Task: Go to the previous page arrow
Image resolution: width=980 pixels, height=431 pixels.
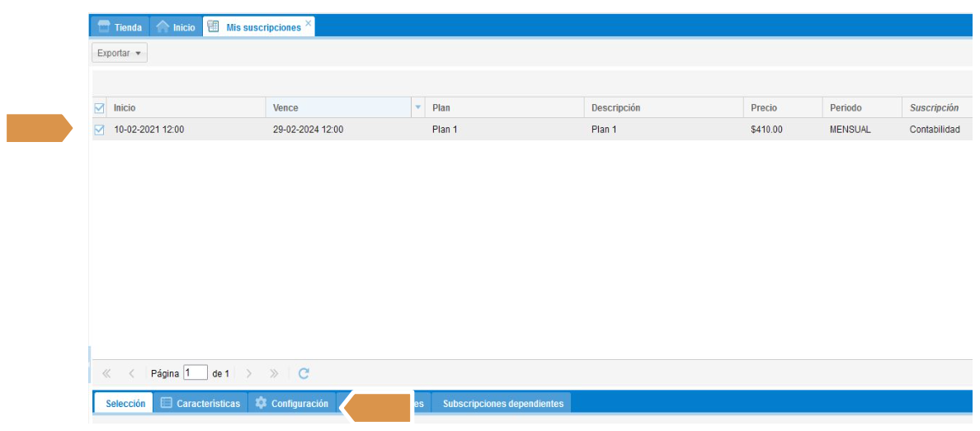Action: [x=131, y=373]
